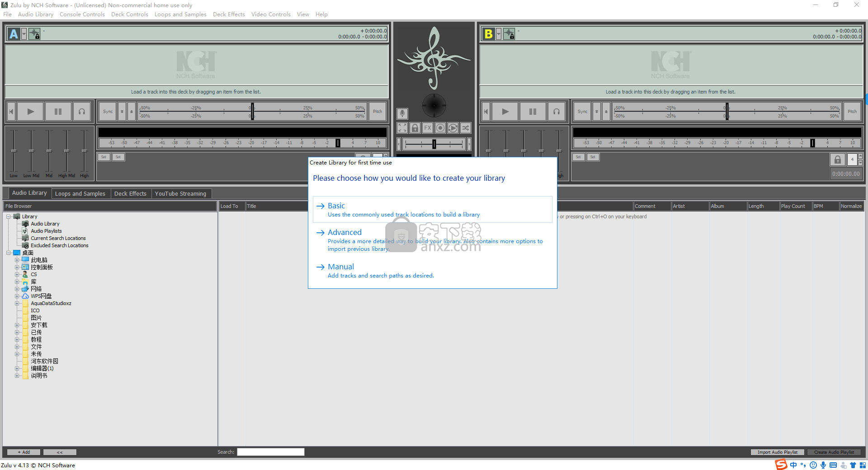Viewport: 868px width, 470px height.
Task: Collapse the 桌面 tree node
Action: point(8,253)
